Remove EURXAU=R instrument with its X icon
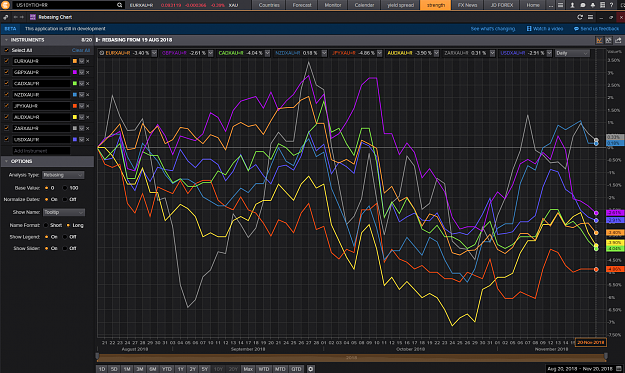Screen dimensions: 625x373 point(88,61)
